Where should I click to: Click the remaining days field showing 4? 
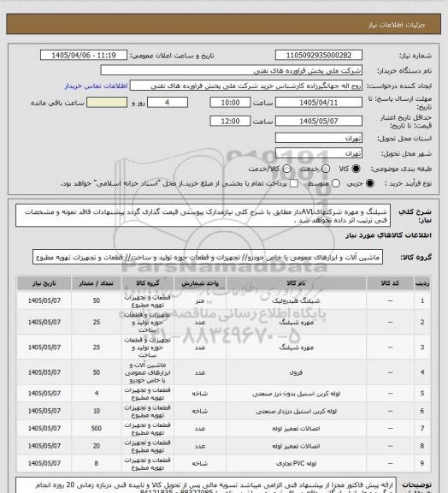[168, 103]
